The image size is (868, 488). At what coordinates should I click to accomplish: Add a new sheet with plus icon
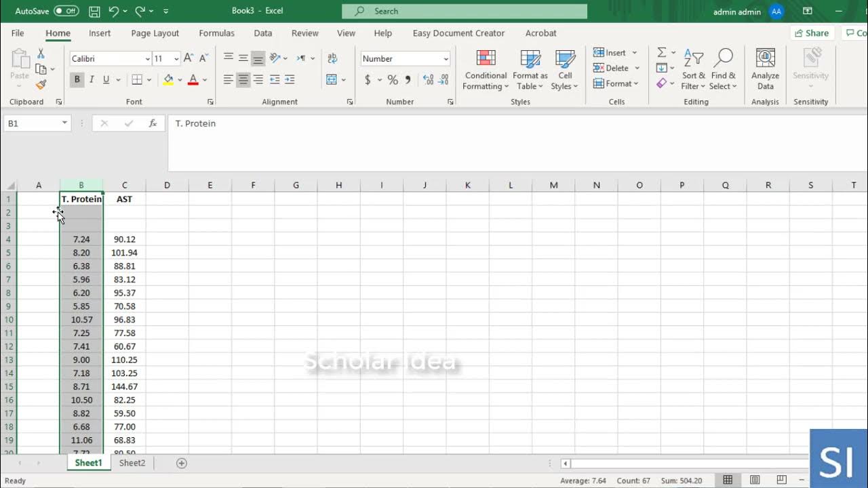click(181, 463)
